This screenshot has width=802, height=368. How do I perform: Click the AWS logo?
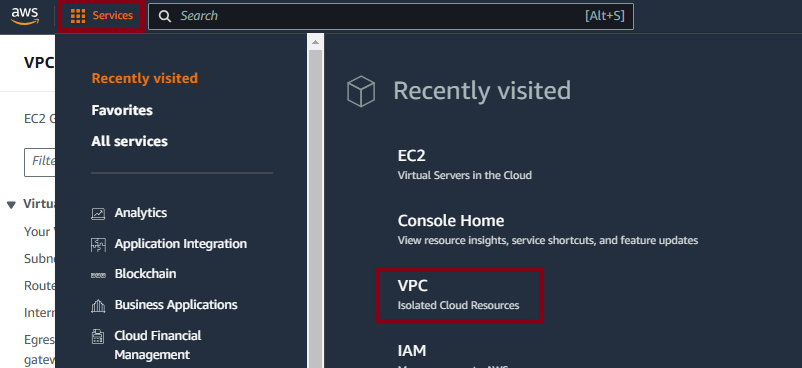click(x=25, y=16)
